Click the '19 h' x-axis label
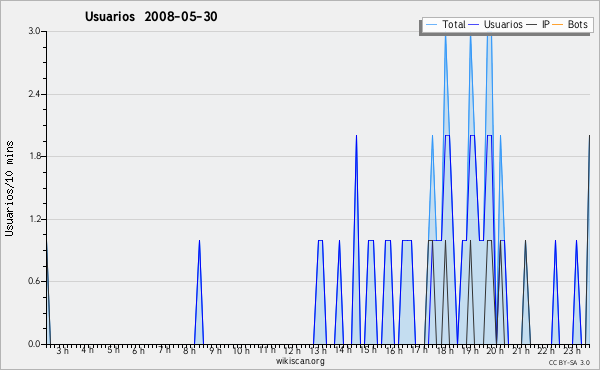The height and width of the screenshot is (370, 600). coord(470,350)
